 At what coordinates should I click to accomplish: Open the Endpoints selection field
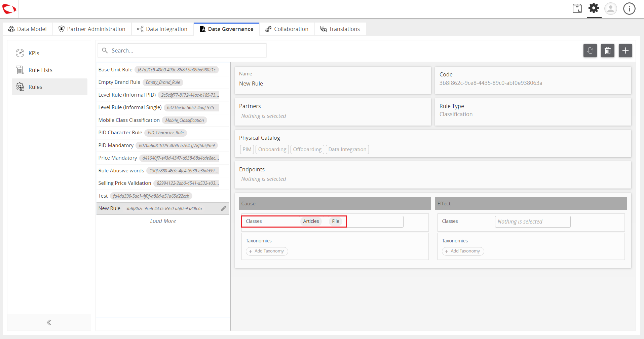[433, 175]
